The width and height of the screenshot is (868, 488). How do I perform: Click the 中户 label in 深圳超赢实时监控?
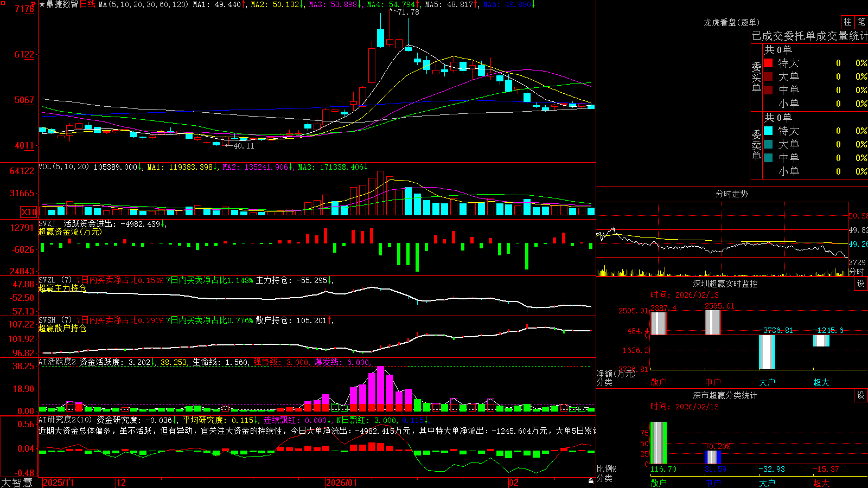(x=713, y=382)
